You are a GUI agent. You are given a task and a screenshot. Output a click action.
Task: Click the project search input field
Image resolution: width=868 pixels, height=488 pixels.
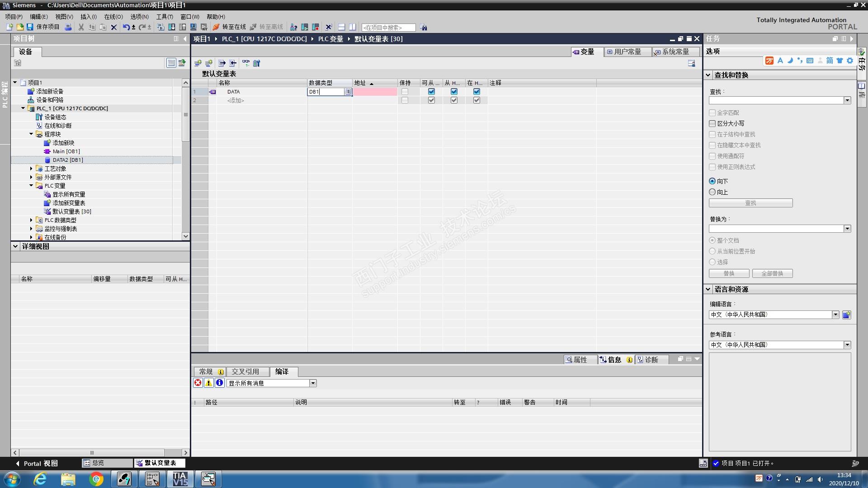[388, 28]
